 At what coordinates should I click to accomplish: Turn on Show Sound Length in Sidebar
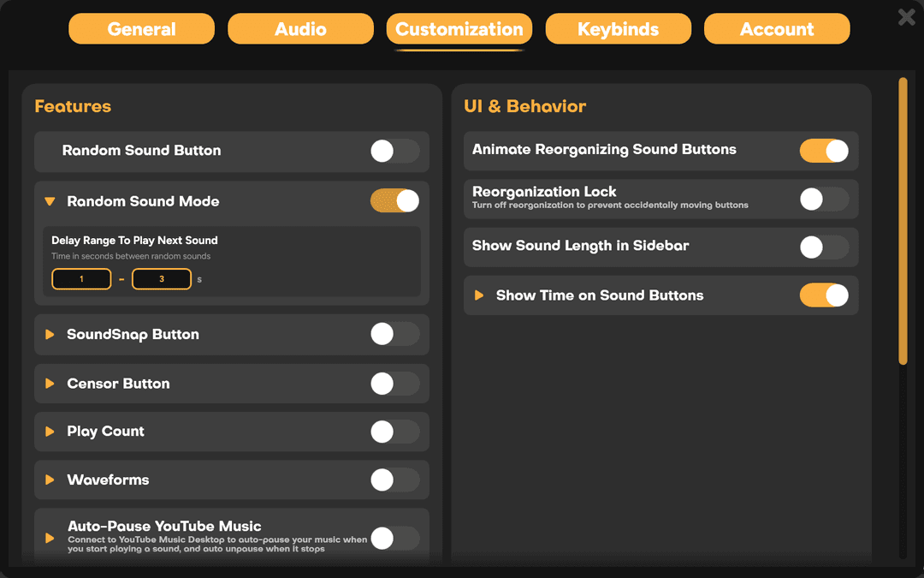click(824, 247)
